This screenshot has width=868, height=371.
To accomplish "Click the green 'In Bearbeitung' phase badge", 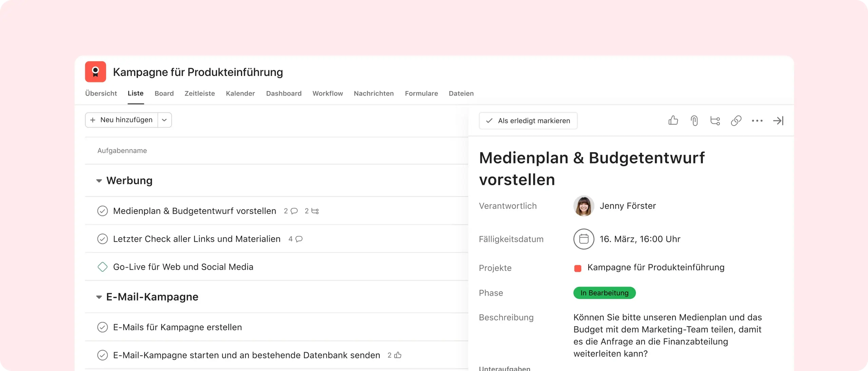I will pyautogui.click(x=604, y=293).
